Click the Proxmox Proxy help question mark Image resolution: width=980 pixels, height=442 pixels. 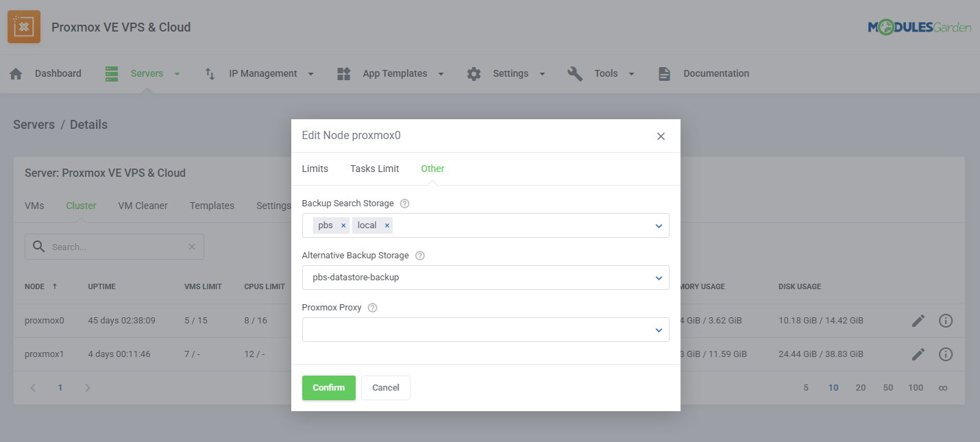(x=371, y=307)
